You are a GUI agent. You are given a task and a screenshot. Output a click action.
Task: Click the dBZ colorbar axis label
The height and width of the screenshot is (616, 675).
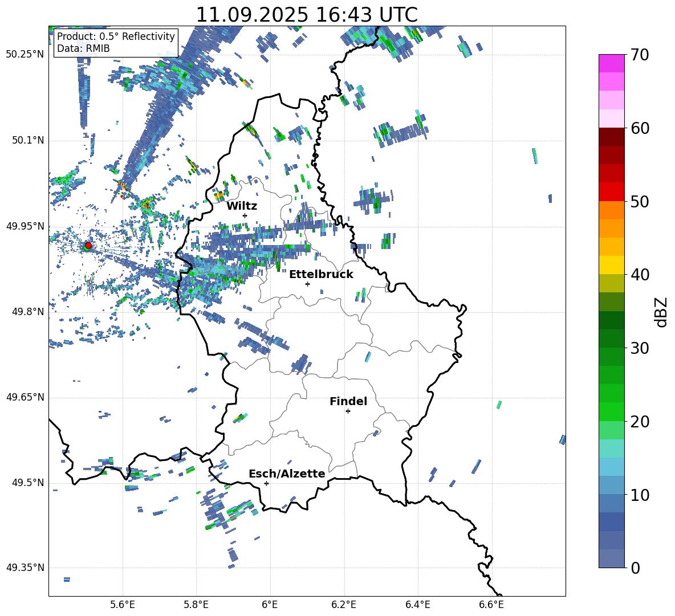tap(662, 312)
